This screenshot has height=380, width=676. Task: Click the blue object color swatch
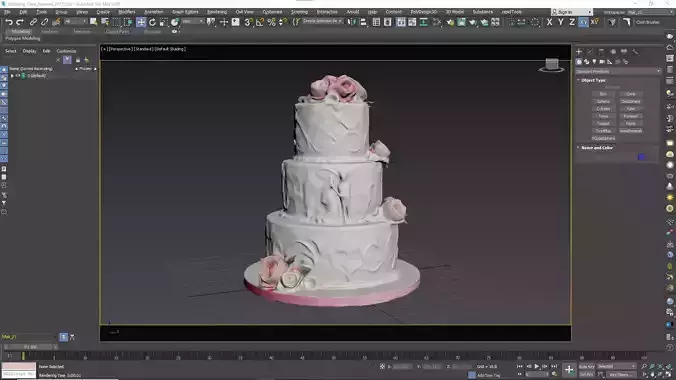click(x=642, y=157)
